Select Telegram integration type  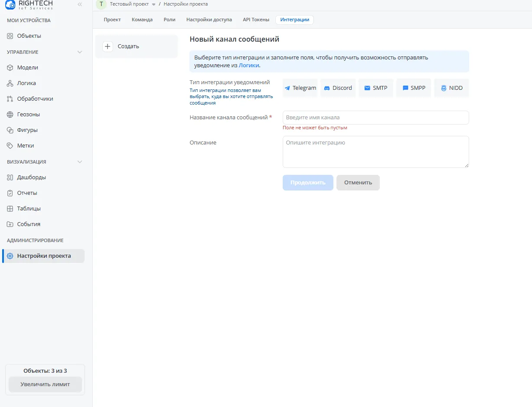pos(300,88)
